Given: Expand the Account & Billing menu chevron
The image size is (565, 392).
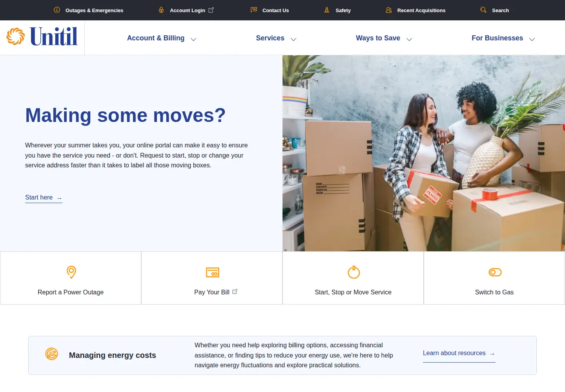Looking at the screenshot, I should [x=193, y=39].
